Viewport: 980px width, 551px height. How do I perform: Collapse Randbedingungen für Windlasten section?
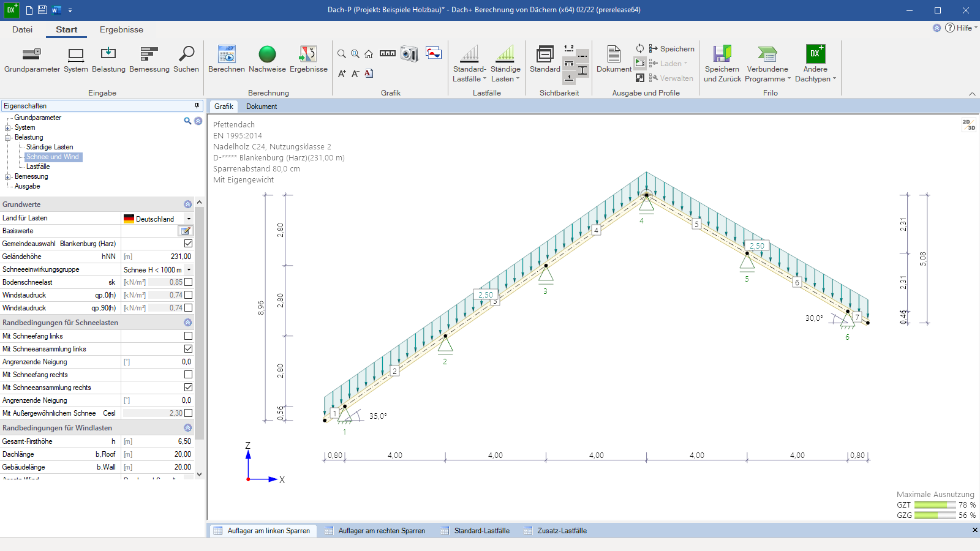tap(187, 428)
